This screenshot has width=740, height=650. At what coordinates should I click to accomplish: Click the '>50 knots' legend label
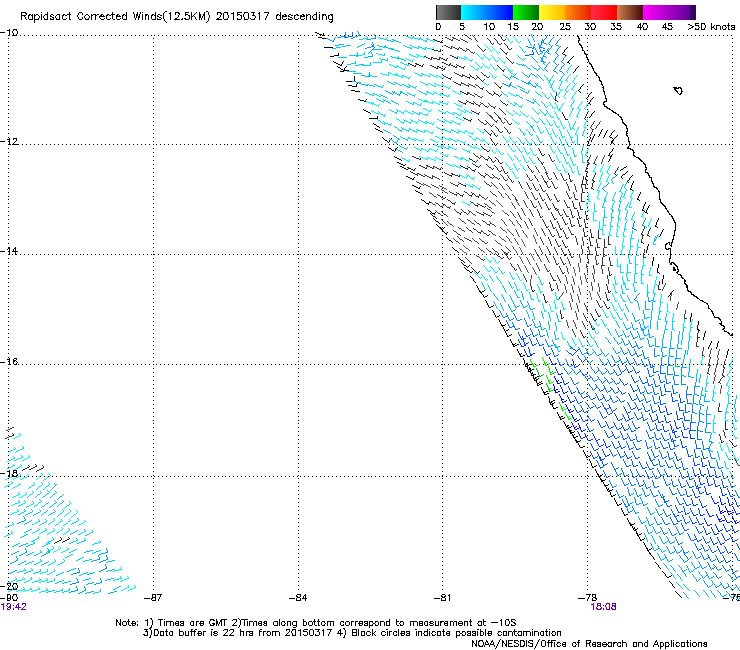[x=711, y=27]
